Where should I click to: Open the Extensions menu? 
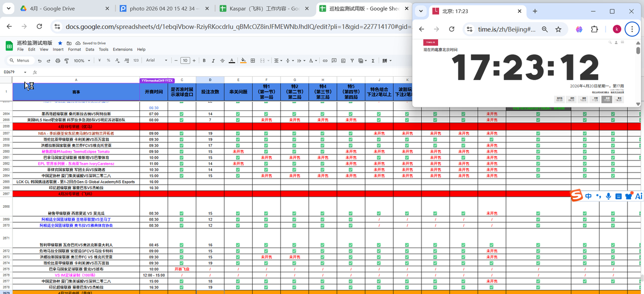(x=122, y=49)
